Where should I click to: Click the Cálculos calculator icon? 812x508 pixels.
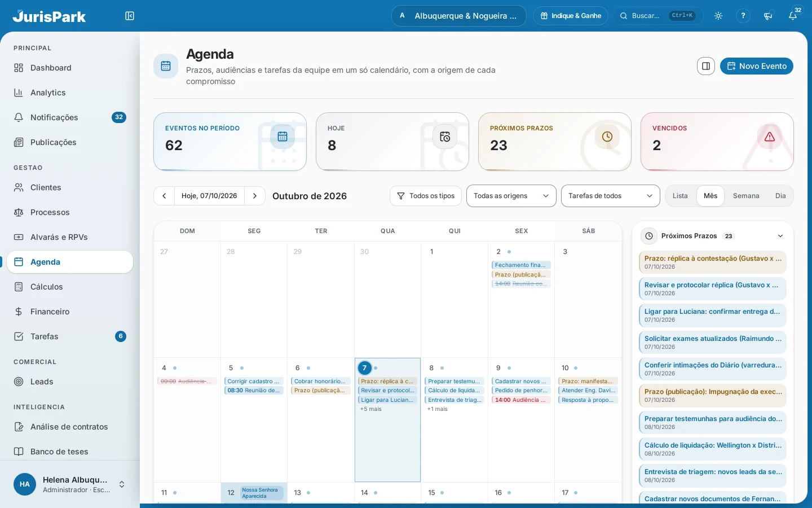coord(19,287)
